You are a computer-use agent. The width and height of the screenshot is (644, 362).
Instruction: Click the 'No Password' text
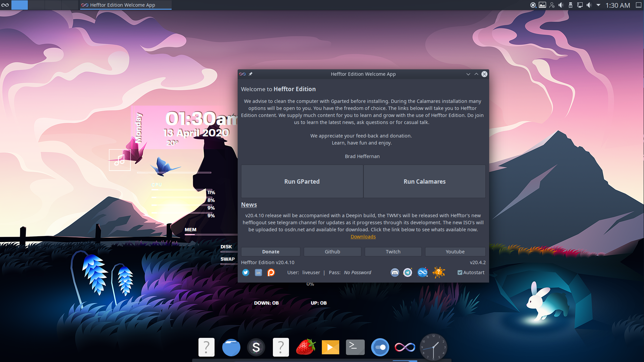click(x=357, y=273)
